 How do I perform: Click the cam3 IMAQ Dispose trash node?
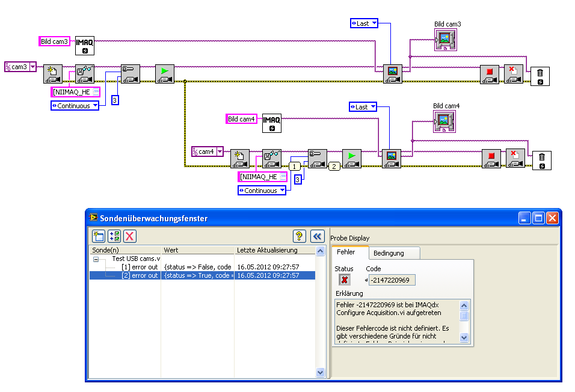(540, 76)
